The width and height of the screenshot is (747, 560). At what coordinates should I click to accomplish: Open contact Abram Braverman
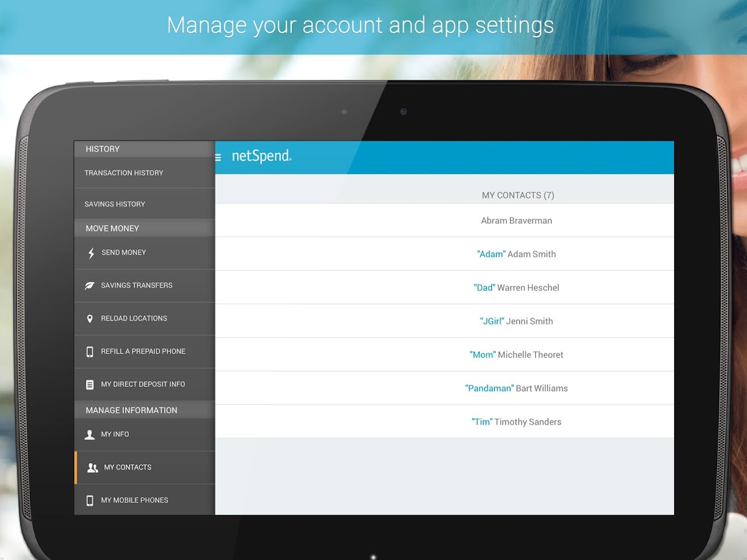click(x=515, y=220)
